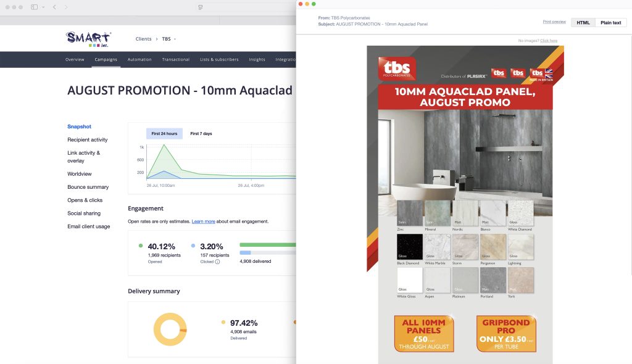Image resolution: width=632 pixels, height=364 pixels.
Task: Open the Bounce summary report
Action: [x=88, y=187]
